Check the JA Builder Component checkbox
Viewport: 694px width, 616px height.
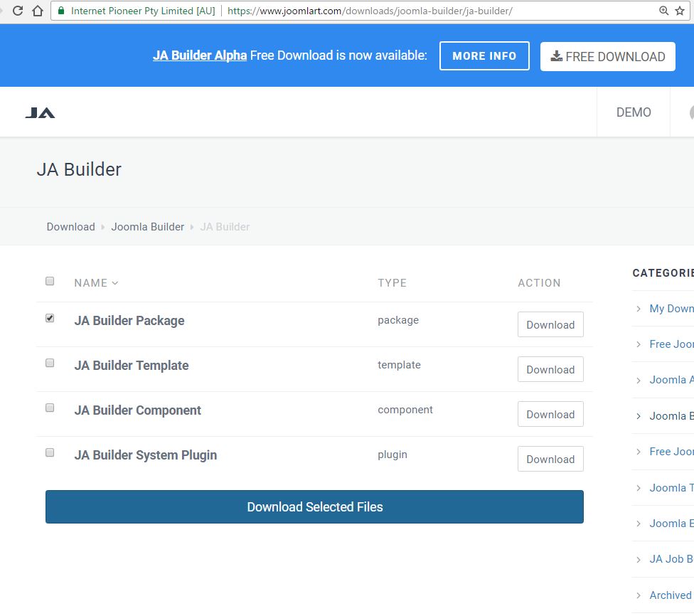tap(50, 408)
